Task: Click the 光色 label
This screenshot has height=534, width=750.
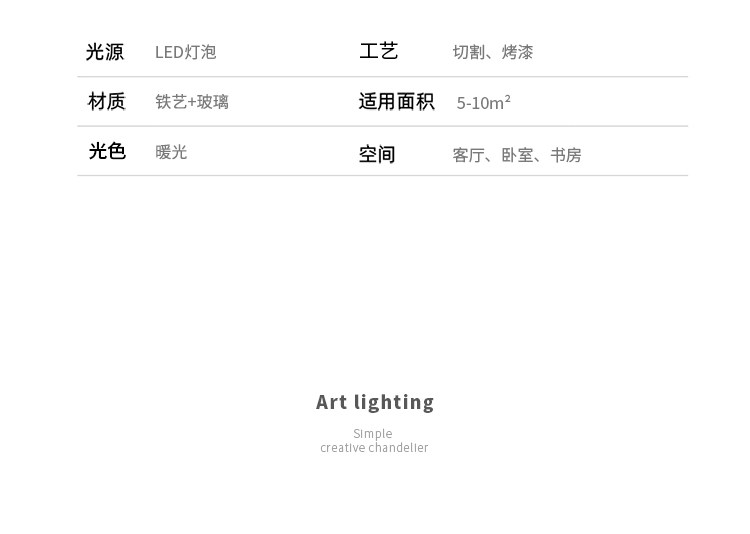Action: [x=106, y=151]
